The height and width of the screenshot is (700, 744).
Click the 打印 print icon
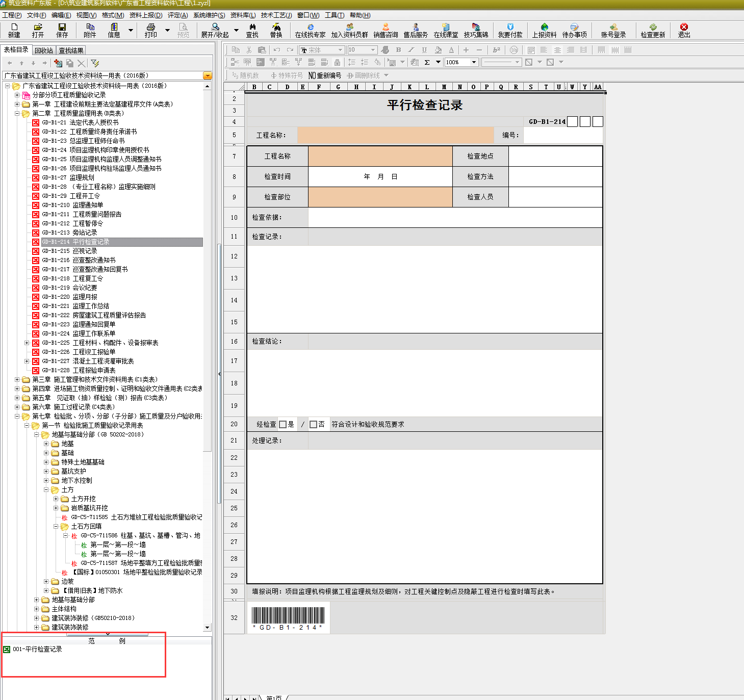coord(150,30)
